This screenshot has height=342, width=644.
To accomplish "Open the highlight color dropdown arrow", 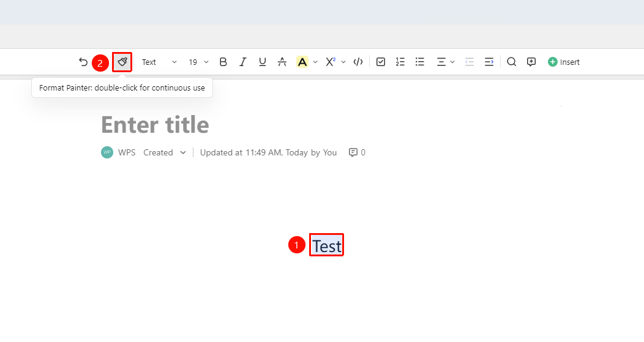I will 315,62.
